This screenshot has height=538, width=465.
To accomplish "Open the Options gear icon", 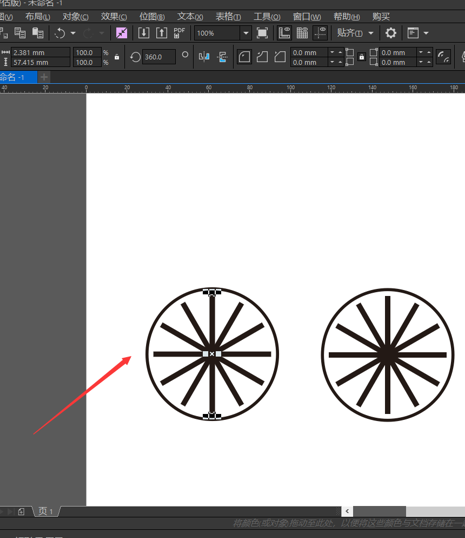I will point(391,33).
